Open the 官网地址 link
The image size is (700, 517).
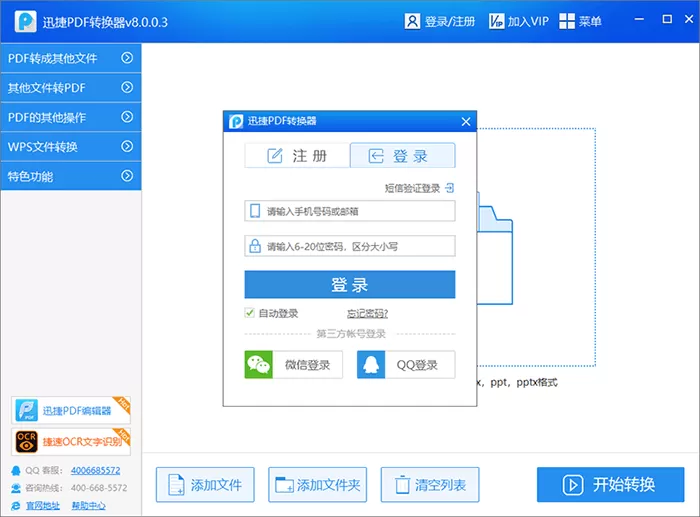click(x=43, y=506)
